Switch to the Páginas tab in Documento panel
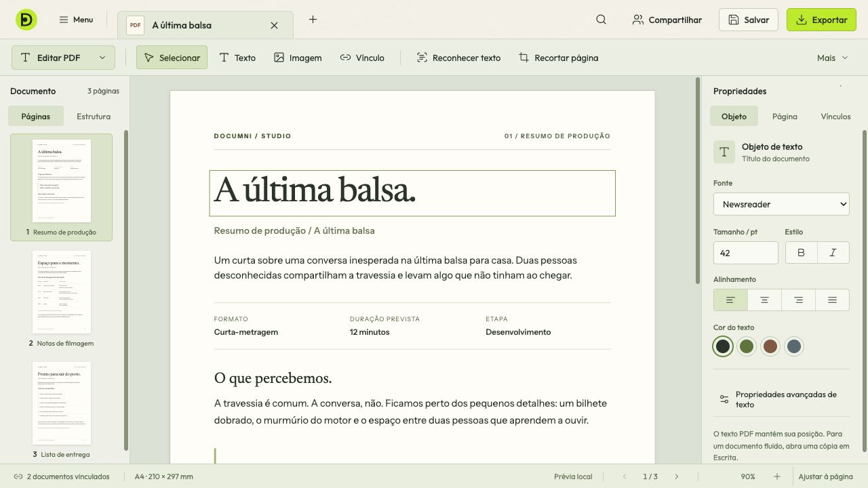Image resolution: width=868 pixels, height=488 pixels. tap(35, 116)
